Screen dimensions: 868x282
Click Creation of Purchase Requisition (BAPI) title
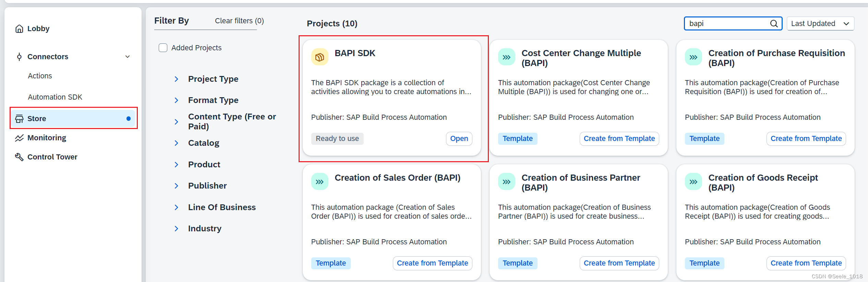(776, 58)
